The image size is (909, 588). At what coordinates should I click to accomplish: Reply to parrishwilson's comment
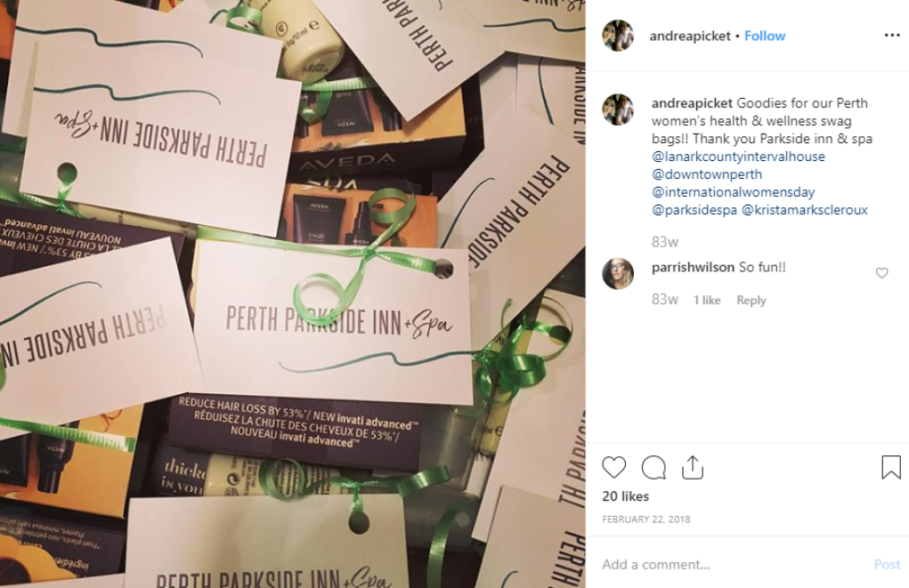pos(751,300)
